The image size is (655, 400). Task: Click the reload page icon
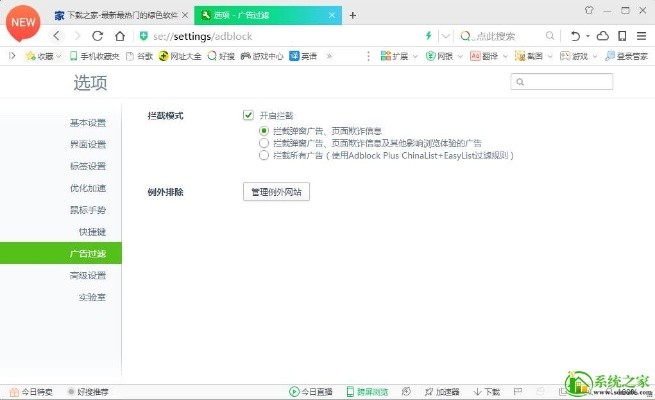pos(98,36)
